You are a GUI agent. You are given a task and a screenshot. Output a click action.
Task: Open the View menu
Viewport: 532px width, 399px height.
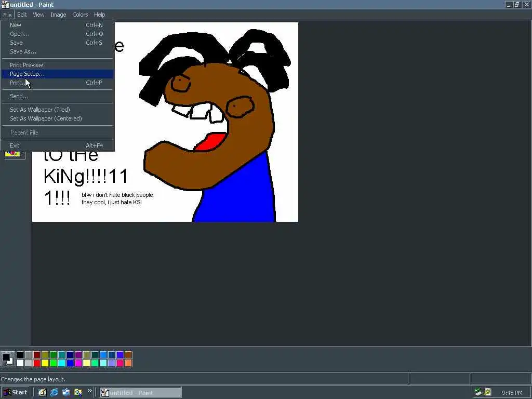pyautogui.click(x=38, y=15)
